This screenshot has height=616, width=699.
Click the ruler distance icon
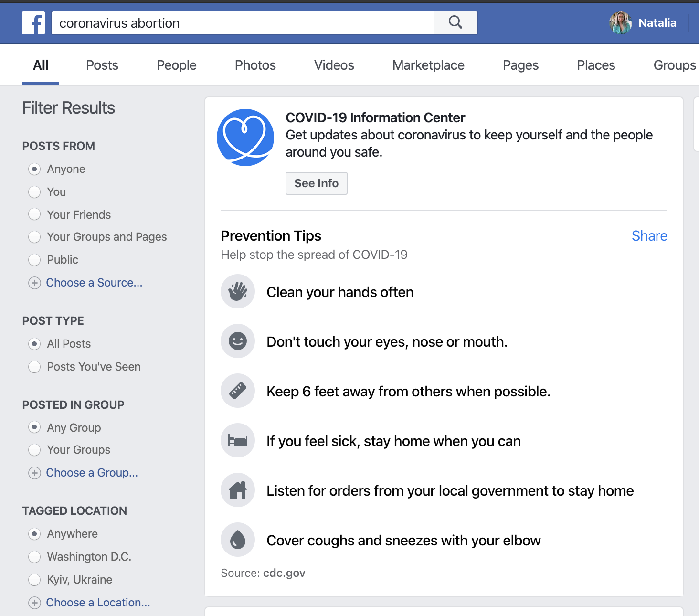tap(238, 391)
